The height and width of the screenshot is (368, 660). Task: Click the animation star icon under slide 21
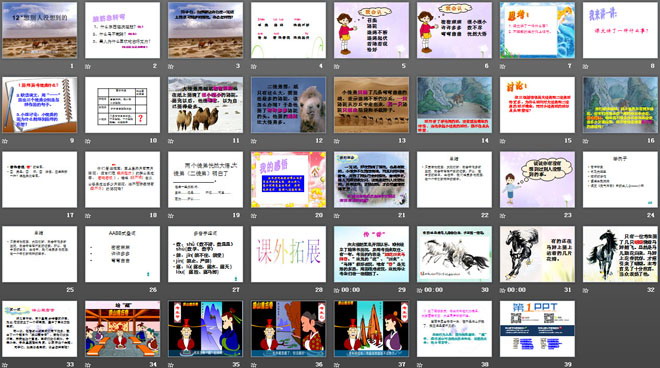[x=337, y=215]
